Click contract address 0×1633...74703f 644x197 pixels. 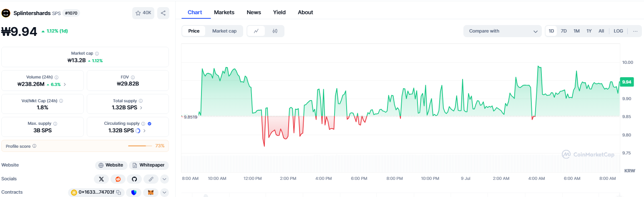tap(96, 192)
